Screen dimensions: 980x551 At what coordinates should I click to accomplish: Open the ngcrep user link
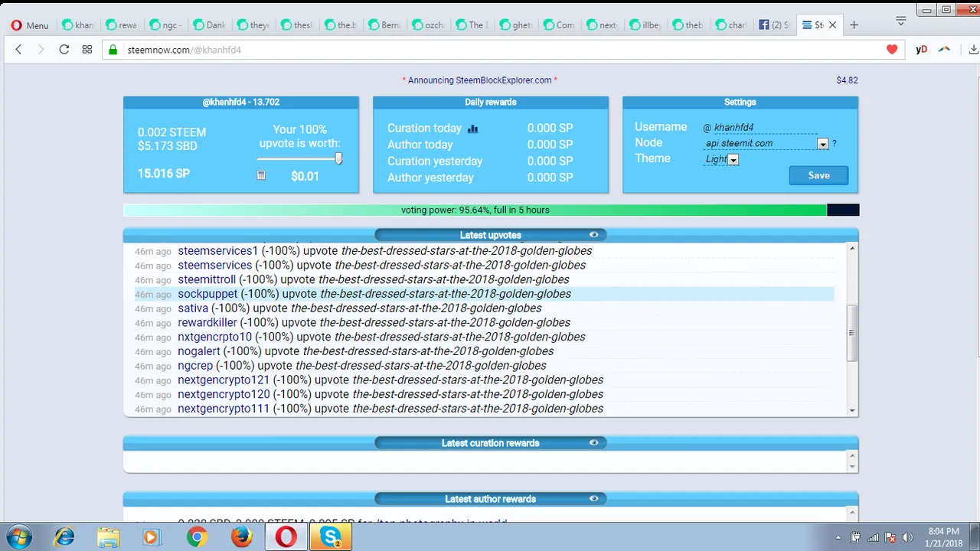(x=195, y=366)
